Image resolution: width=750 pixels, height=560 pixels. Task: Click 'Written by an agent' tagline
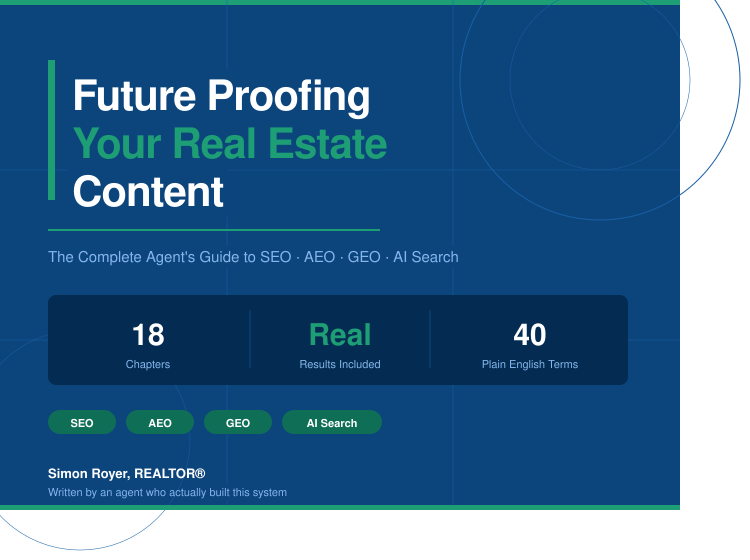click(x=167, y=493)
